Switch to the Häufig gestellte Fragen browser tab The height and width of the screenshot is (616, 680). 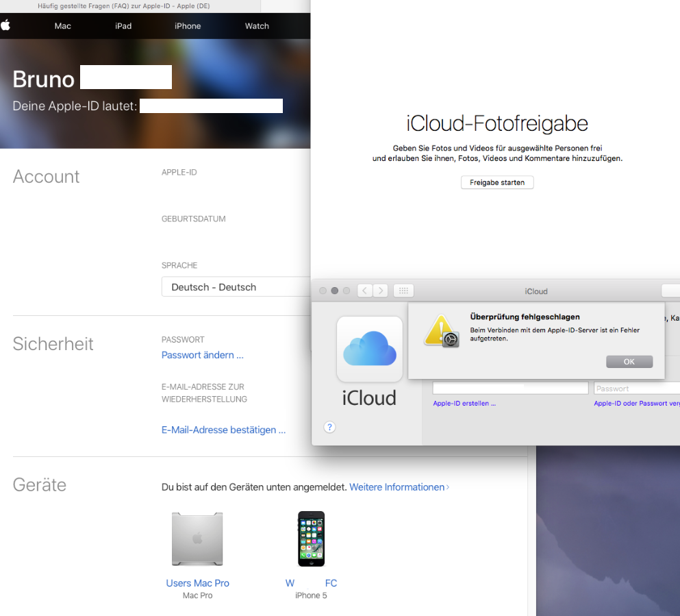124,6
